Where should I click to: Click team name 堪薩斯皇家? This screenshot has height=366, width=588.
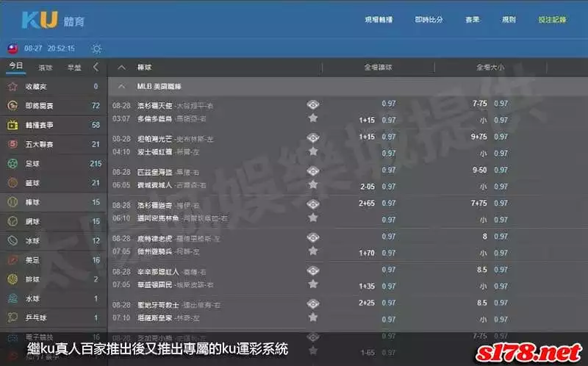pos(154,318)
